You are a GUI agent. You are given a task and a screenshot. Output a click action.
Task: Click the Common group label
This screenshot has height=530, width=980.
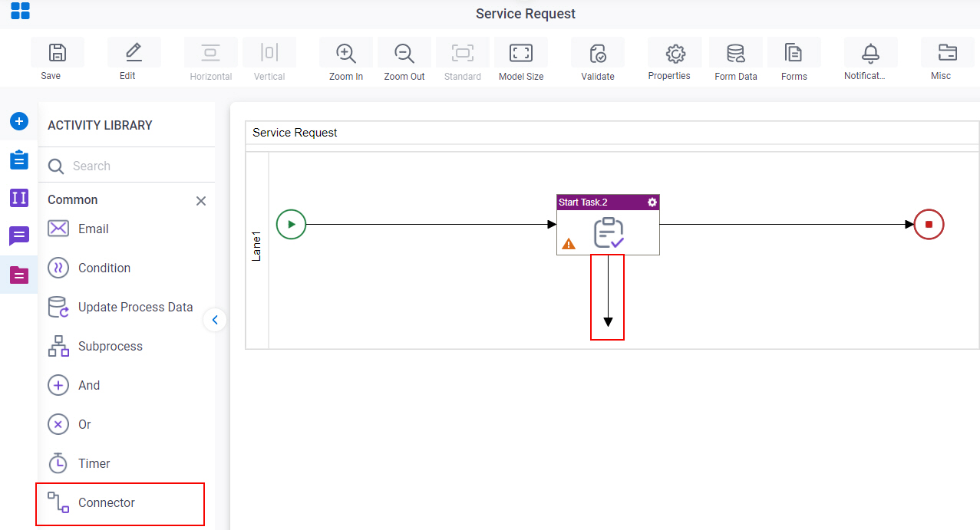[x=73, y=199]
